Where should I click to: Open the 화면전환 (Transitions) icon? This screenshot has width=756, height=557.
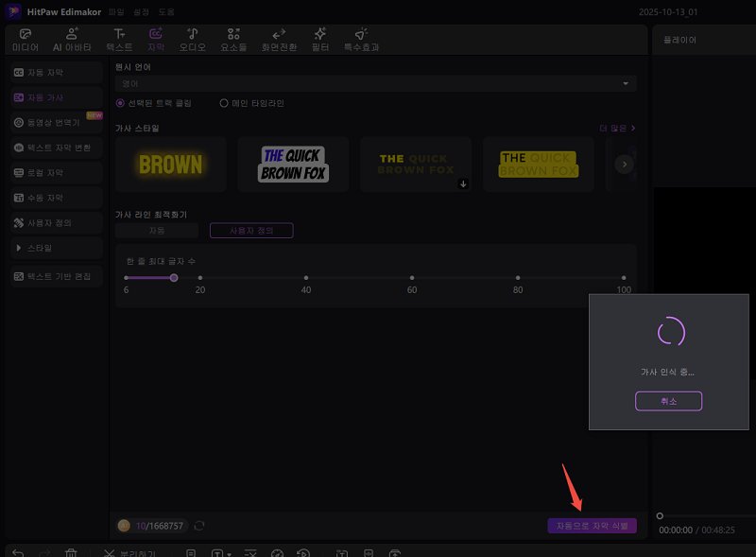[x=279, y=39]
